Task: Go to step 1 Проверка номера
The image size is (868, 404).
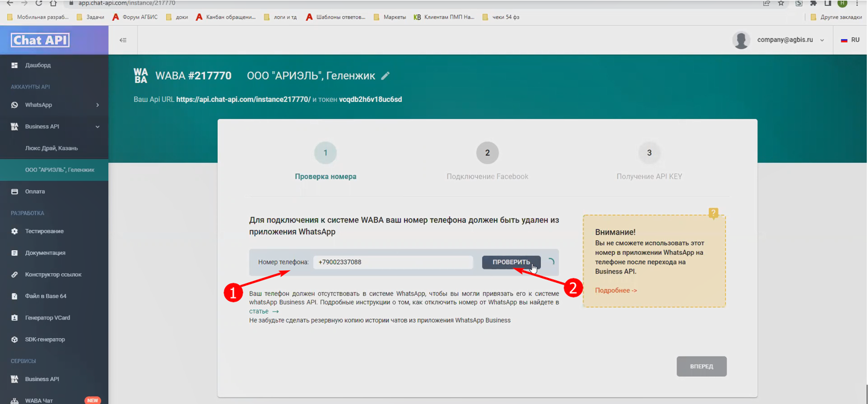Action: [x=325, y=162]
